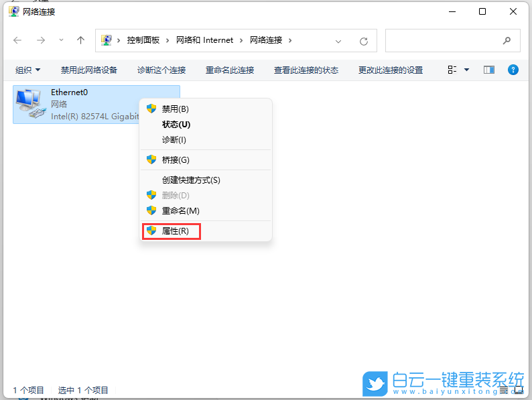
Task: Click the address bar network icon
Action: tap(107, 40)
